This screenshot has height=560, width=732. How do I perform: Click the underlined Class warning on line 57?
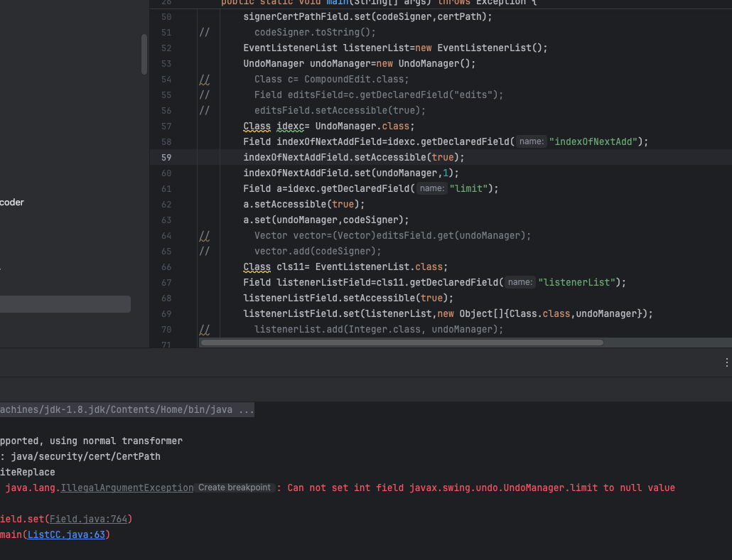257,126
